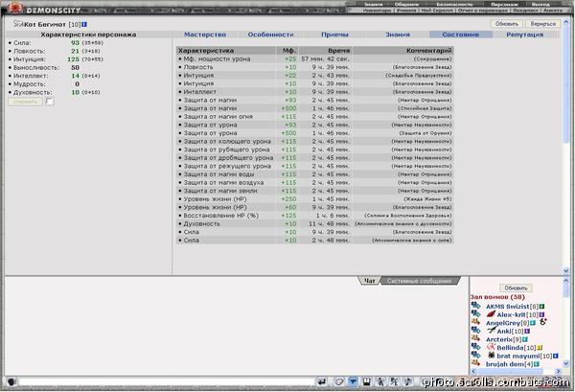Viewport: 575px width, 392px height.
Task: Switch to the Чат tab
Action: (x=369, y=281)
